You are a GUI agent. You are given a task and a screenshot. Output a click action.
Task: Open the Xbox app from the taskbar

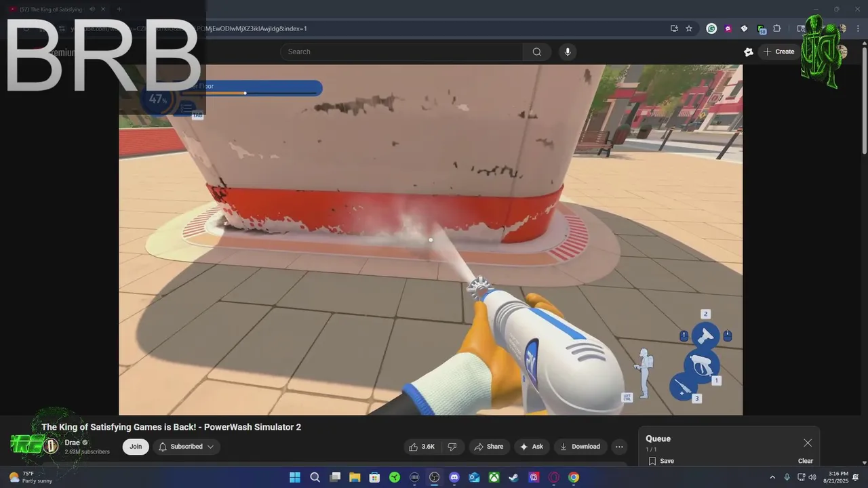coord(494,477)
